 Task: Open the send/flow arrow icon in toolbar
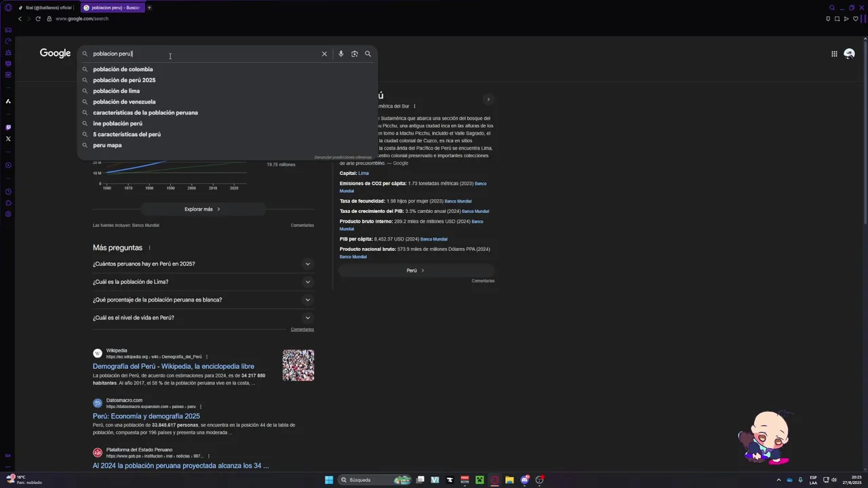846,18
